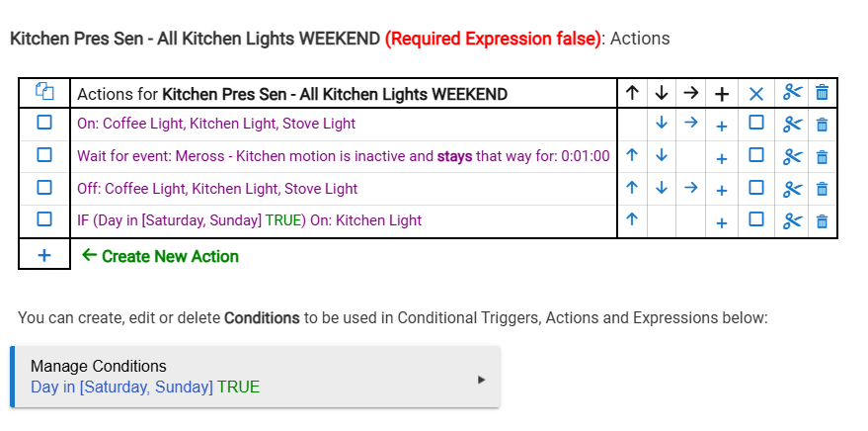Check the left checkbox for the Wait for event row
The height and width of the screenshot is (431, 868).
[44, 155]
